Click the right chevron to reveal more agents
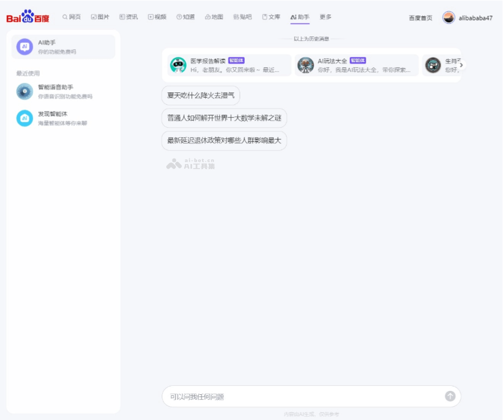504x420 pixels. [461, 64]
